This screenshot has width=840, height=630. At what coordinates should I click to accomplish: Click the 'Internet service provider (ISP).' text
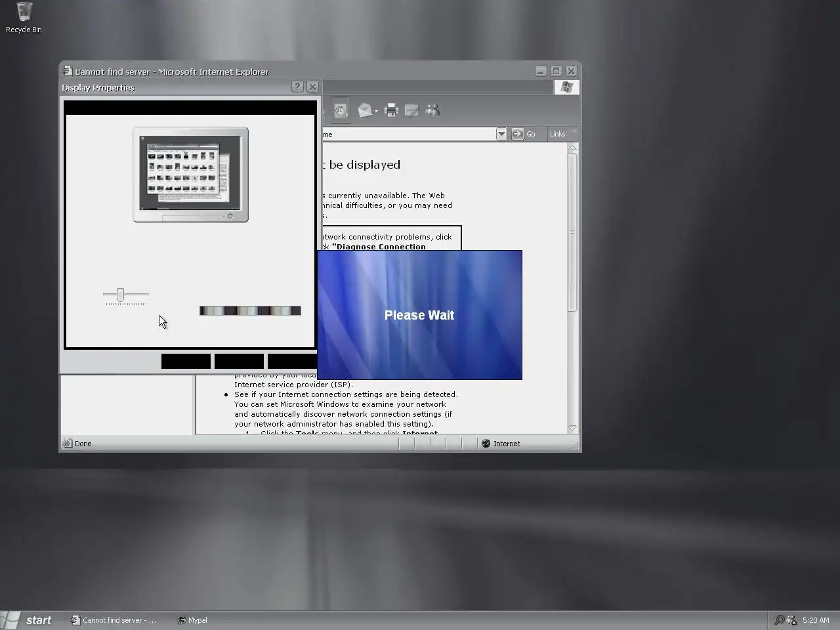point(293,385)
